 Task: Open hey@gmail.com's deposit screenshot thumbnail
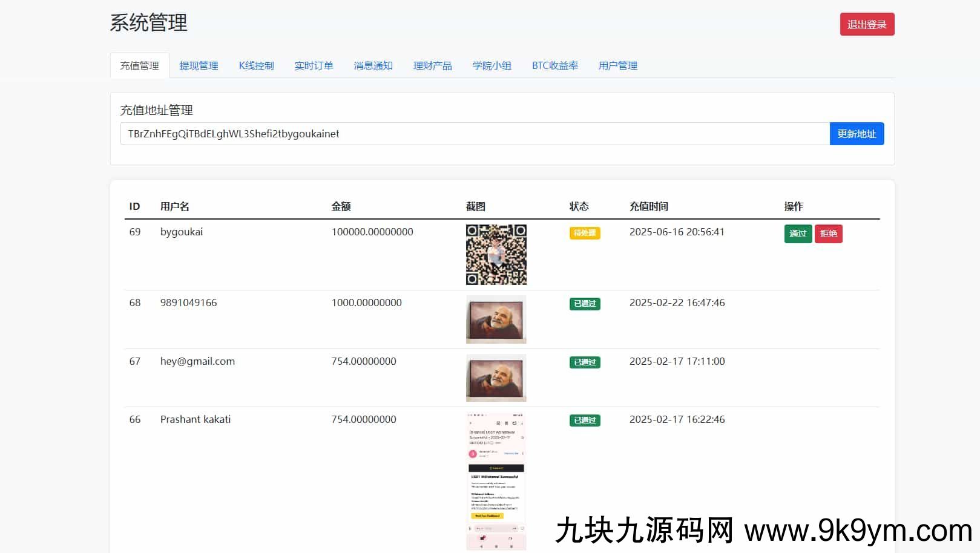(x=496, y=378)
